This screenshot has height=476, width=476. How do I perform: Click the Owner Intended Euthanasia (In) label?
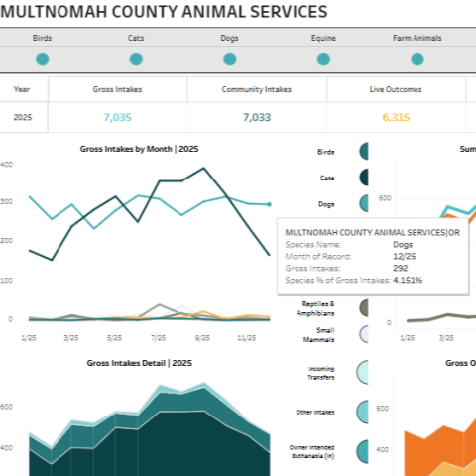point(312,452)
